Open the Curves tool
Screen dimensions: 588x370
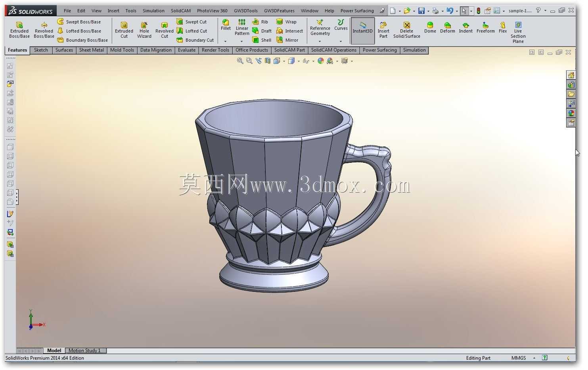click(341, 25)
